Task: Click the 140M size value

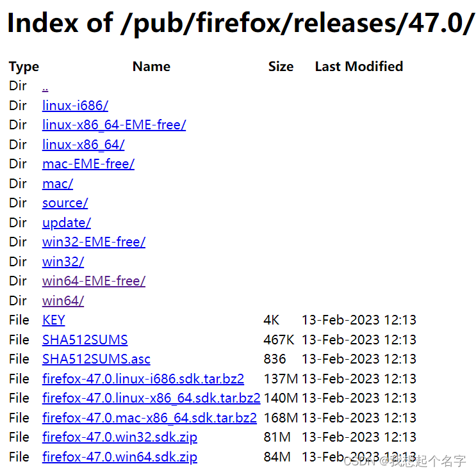Action: (x=281, y=398)
